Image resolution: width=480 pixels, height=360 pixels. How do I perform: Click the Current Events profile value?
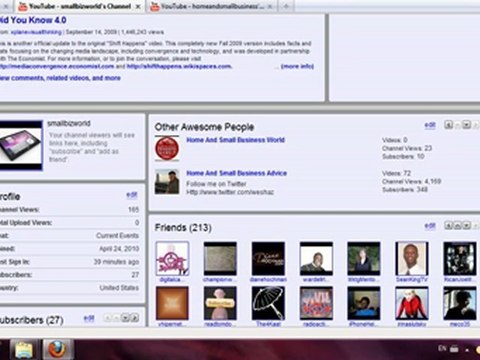[x=117, y=236]
